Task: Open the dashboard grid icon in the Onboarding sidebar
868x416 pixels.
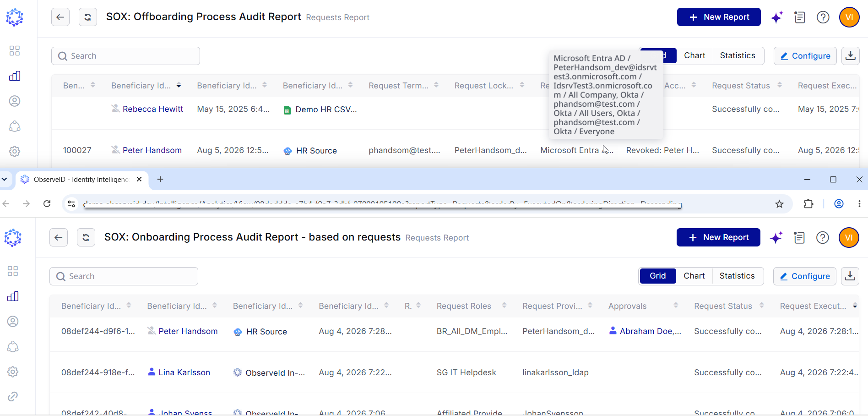Action: click(x=13, y=271)
